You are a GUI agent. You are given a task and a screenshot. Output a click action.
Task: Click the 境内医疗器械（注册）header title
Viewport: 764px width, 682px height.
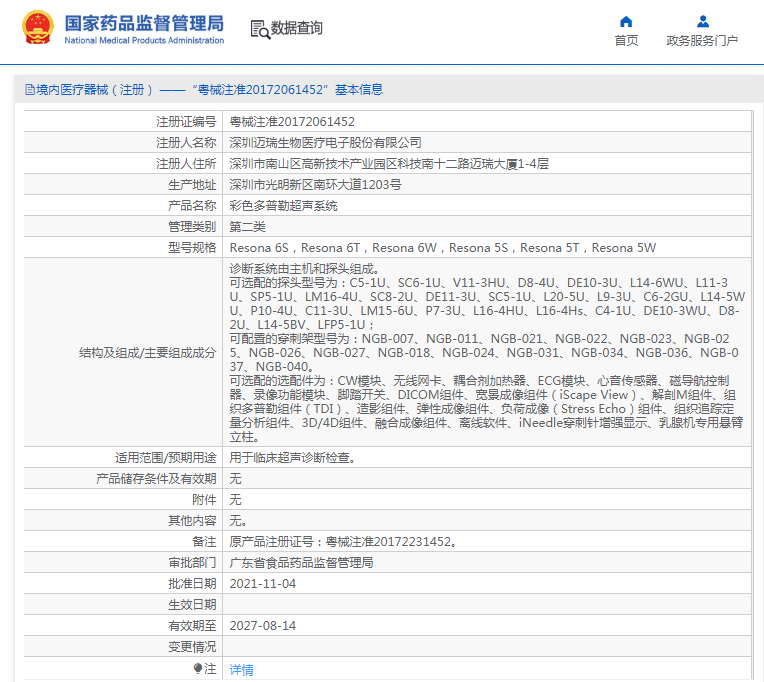click(x=204, y=90)
